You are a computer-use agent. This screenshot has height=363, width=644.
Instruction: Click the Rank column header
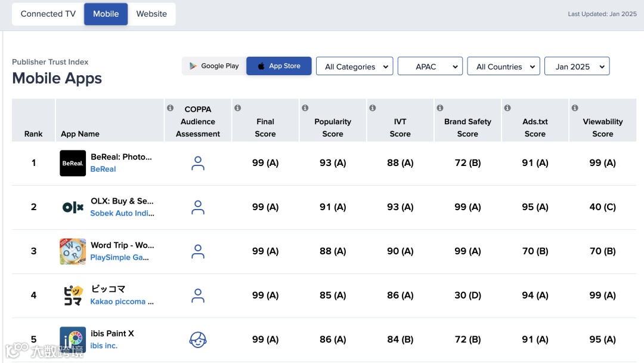coord(33,134)
